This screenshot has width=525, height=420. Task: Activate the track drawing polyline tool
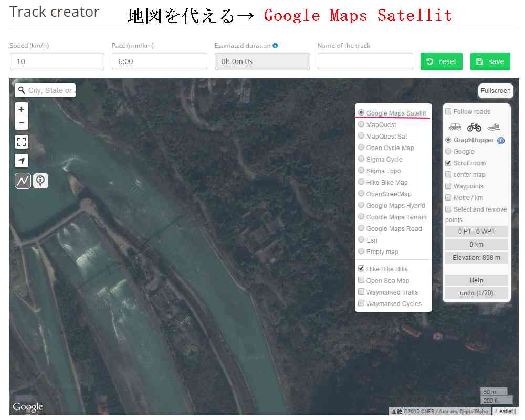tap(23, 181)
